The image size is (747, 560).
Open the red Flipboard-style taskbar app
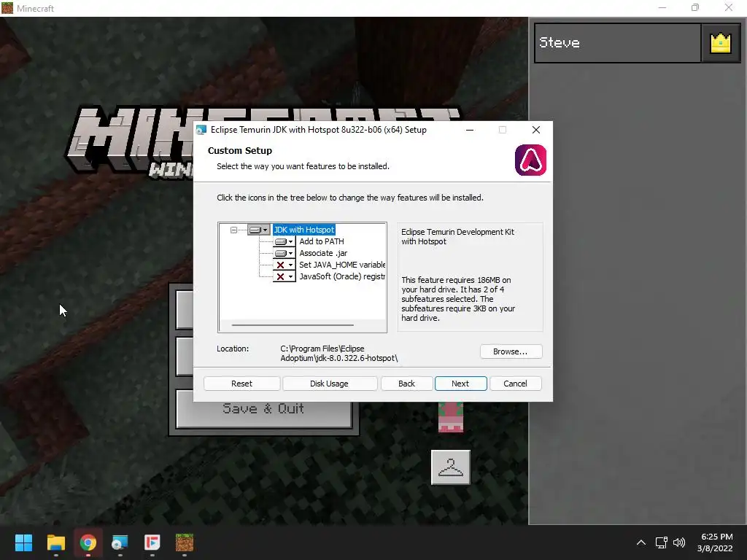152,542
